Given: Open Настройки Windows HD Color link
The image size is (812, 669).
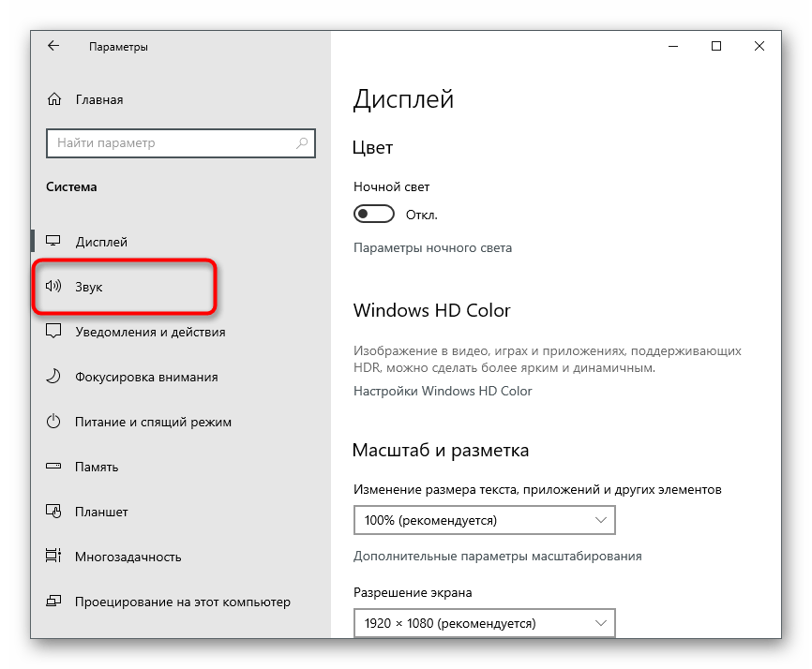Looking at the screenshot, I should [443, 391].
